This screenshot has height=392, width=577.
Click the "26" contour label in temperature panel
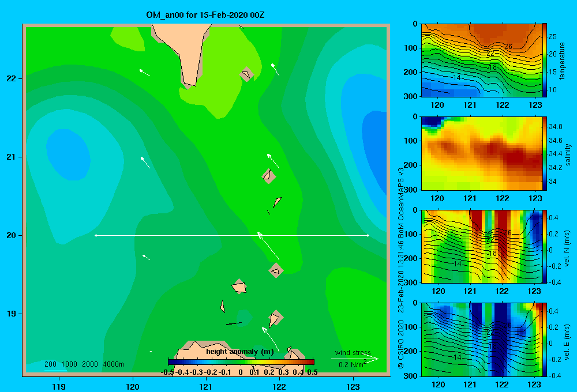(508, 46)
